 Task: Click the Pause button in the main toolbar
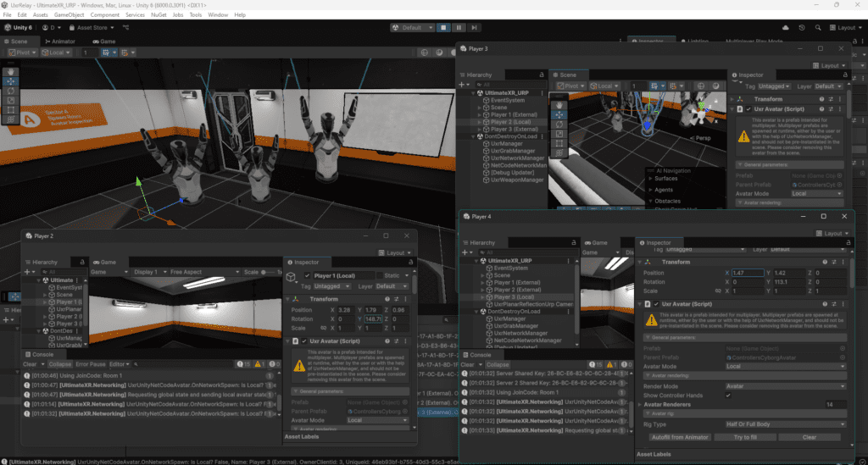459,28
